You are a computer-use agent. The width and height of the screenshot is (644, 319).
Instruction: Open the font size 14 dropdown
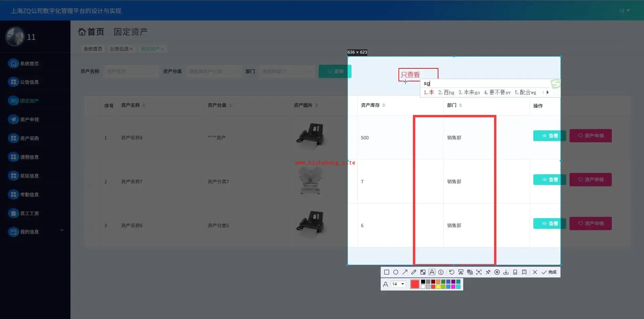coord(398,284)
